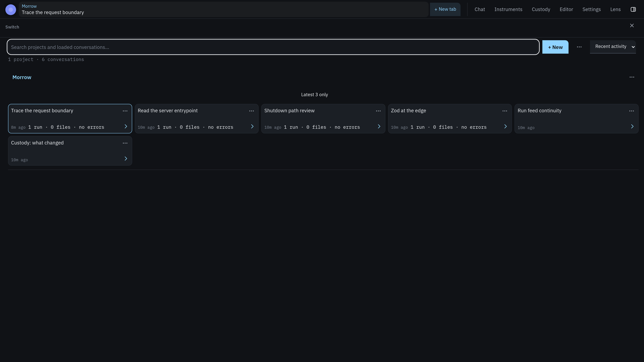Viewport: 644px width, 362px height.
Task: Switch to the Custody tab
Action: click(x=541, y=9)
